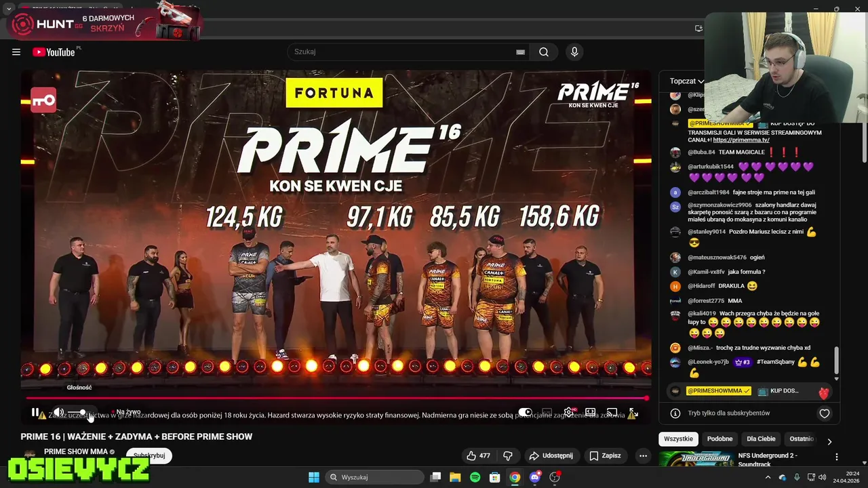This screenshot has width=868, height=488.
Task: Open the browser tab search dropdown
Action: [8, 9]
